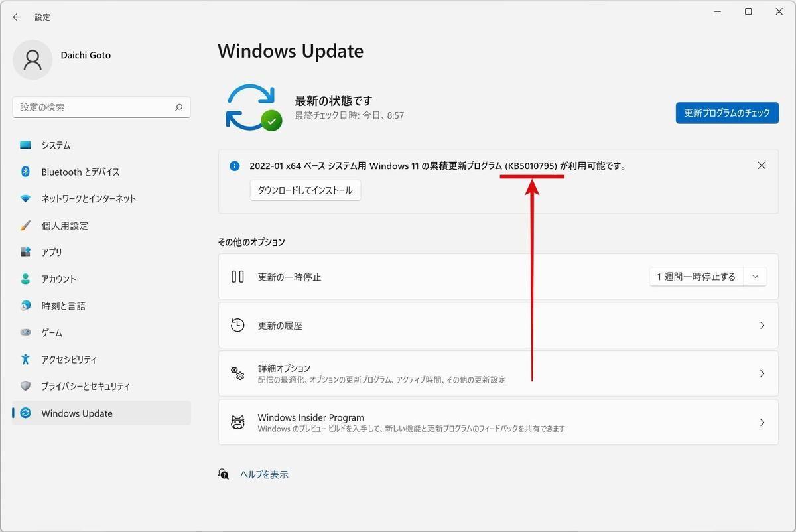
Task: Open the Daichi Goto user avatar
Action: 33,60
